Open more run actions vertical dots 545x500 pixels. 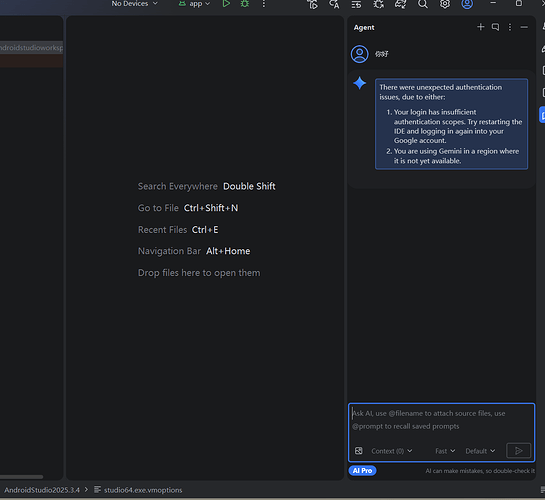pyautogui.click(x=264, y=4)
